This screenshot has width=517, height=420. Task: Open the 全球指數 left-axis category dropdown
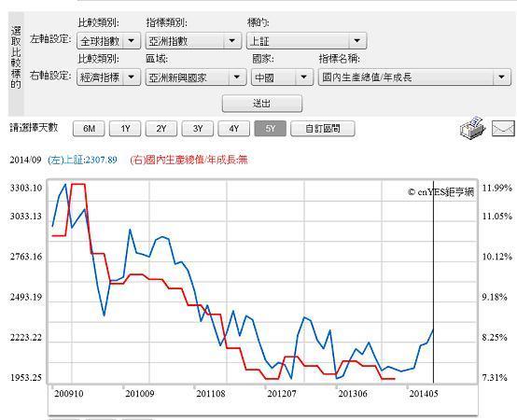(109, 41)
